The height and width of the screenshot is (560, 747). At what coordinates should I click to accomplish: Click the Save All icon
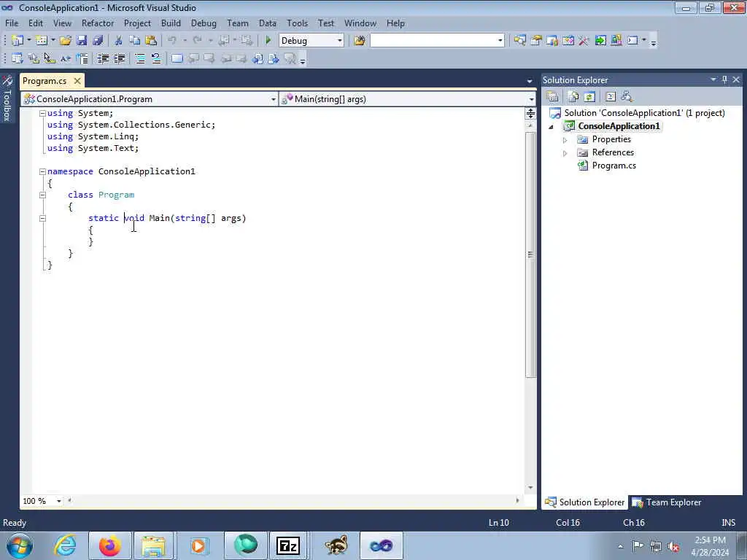(98, 41)
